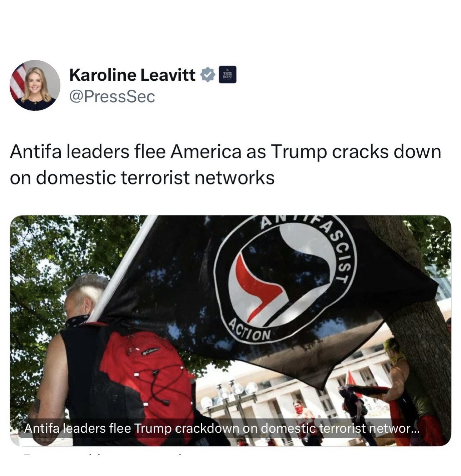Screen dimensions: 461x476
Task: Open the linked article preview image
Action: pyautogui.click(x=230, y=331)
